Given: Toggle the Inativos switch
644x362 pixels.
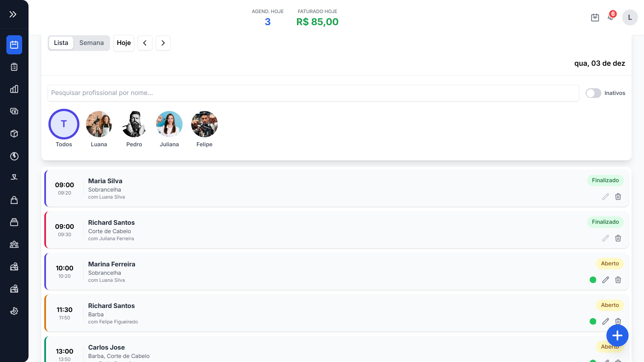Looking at the screenshot, I should click(x=593, y=93).
